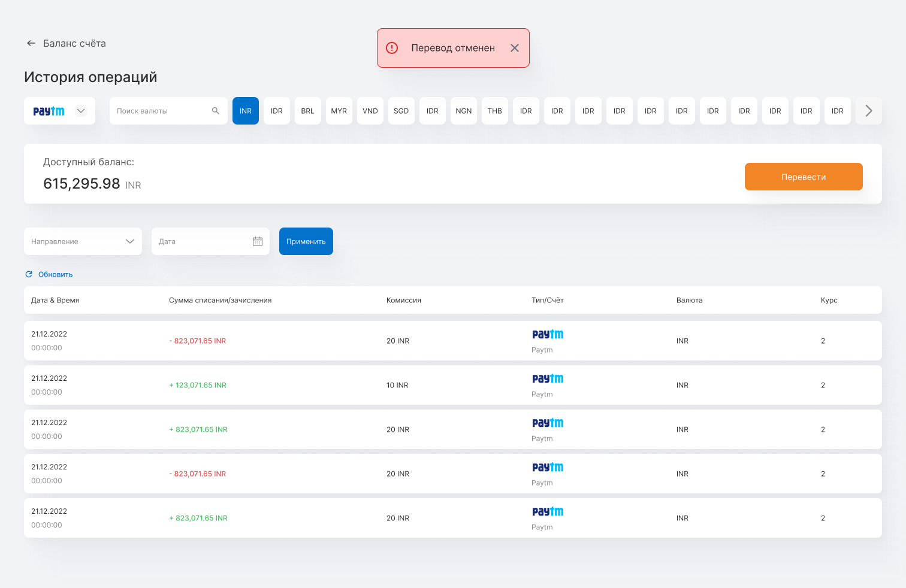Click the warning icon in the Перевод отменен alert
The height and width of the screenshot is (588, 906).
click(392, 47)
